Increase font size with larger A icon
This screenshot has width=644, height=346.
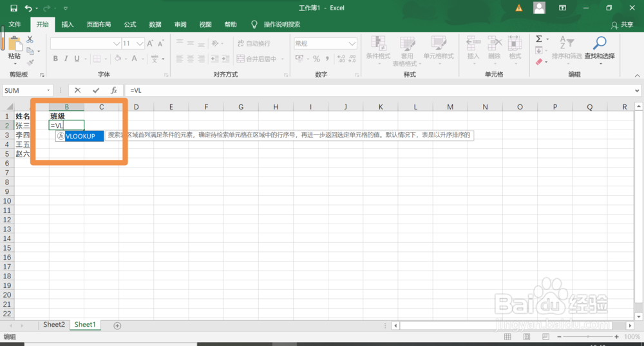click(x=150, y=44)
